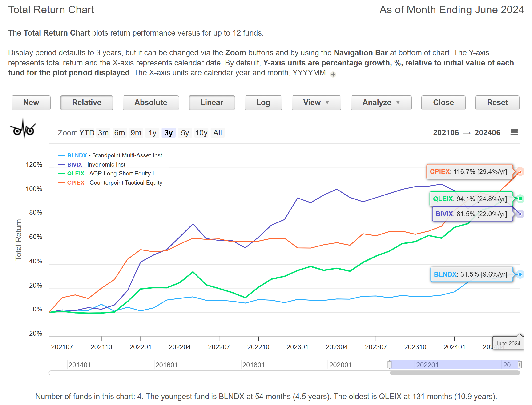This screenshot has width=532, height=405.
Task: Click the owl logo icon
Action: click(x=23, y=128)
